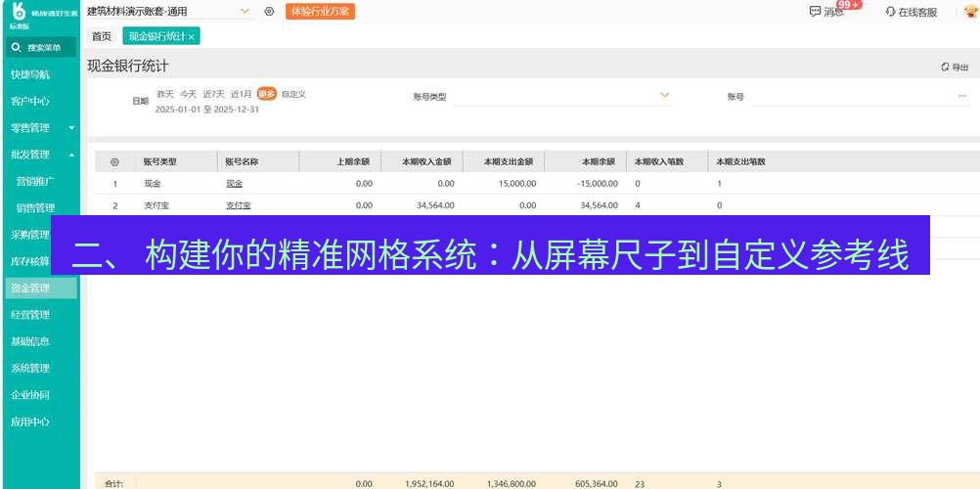This screenshot has height=489, width=980.
Task: Collapse 批发管理 menu arrow
Action: tap(71, 155)
